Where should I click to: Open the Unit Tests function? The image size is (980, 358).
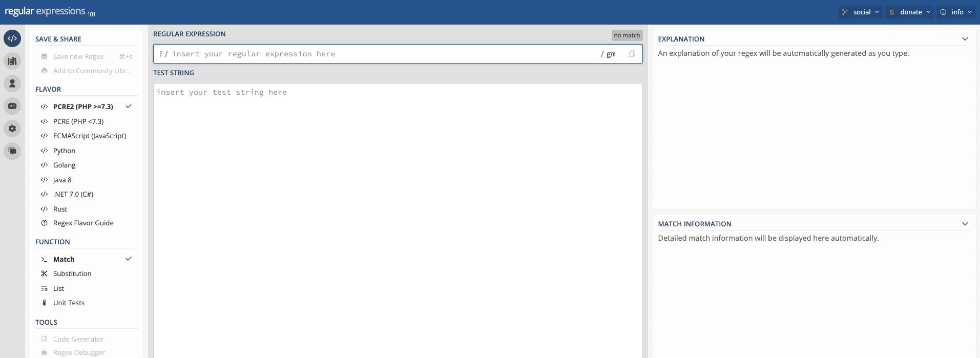(69, 303)
